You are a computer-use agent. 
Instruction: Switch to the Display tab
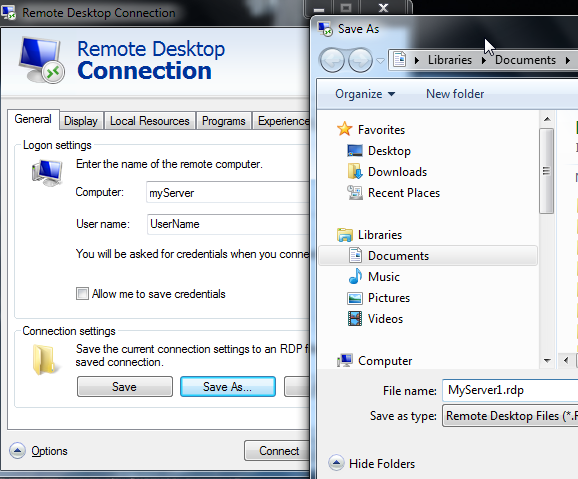[81, 121]
